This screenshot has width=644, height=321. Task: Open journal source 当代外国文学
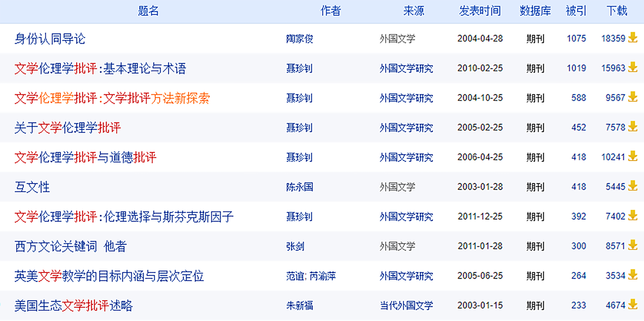click(x=406, y=306)
